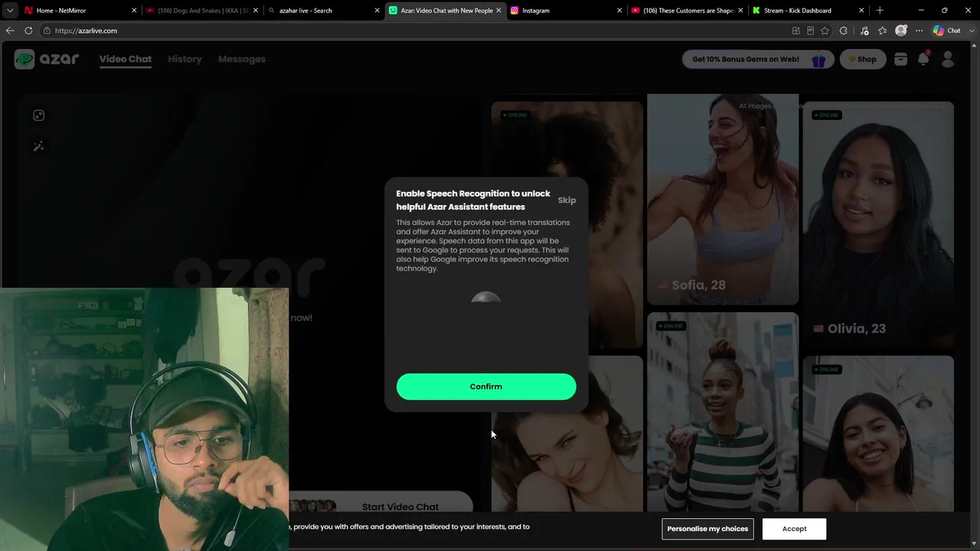Viewport: 980px width, 551px height.
Task: Open Sofia, 28 profile photo card
Action: (x=723, y=200)
